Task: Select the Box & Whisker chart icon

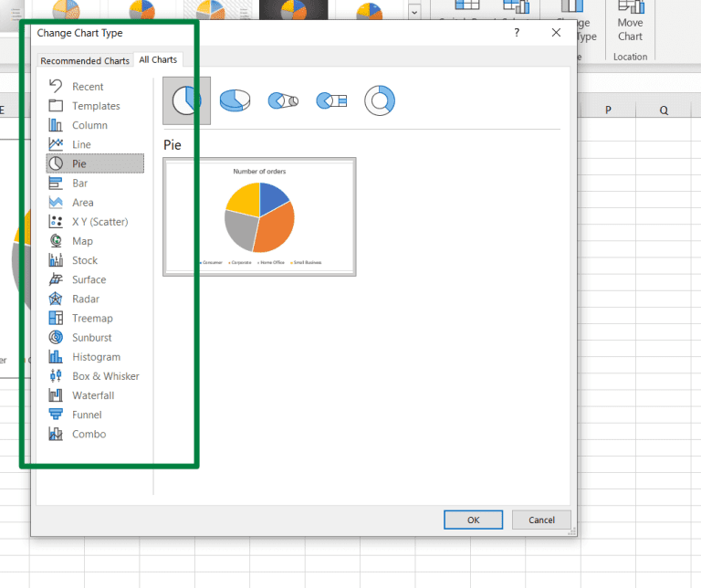Action: pyautogui.click(x=56, y=375)
